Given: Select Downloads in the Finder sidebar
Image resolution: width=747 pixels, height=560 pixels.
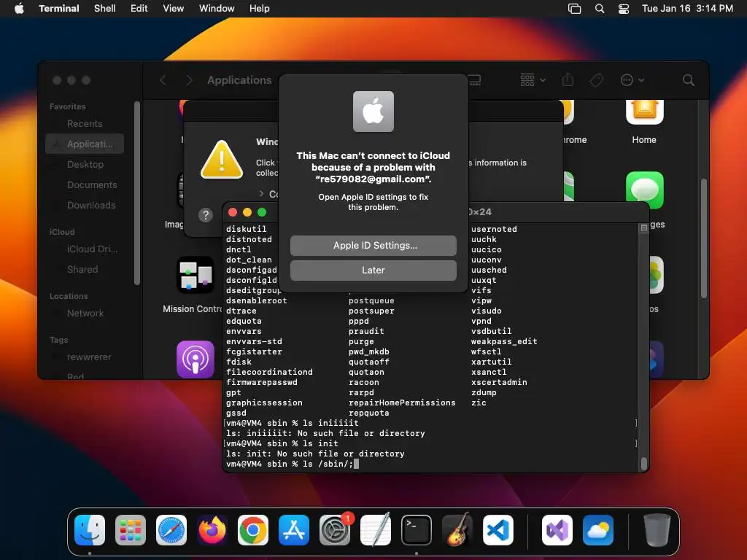Looking at the screenshot, I should click(85, 205).
